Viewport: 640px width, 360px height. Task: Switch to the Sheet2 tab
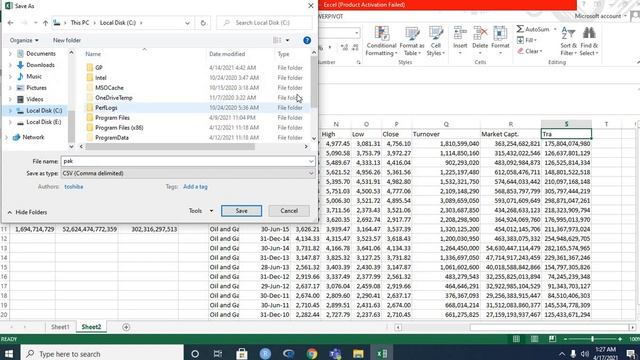tap(91, 327)
